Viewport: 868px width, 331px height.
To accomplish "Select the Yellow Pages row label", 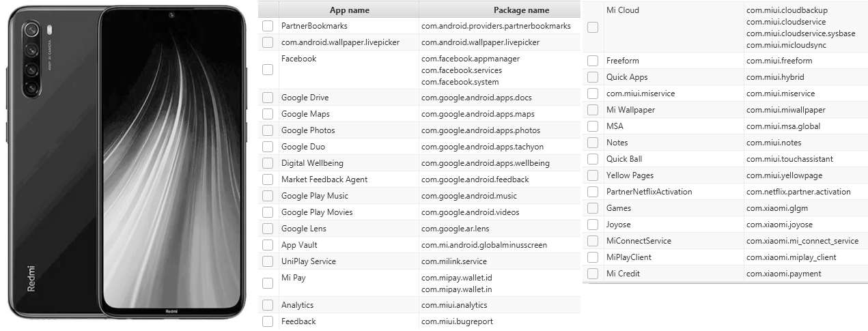I will 630,175.
